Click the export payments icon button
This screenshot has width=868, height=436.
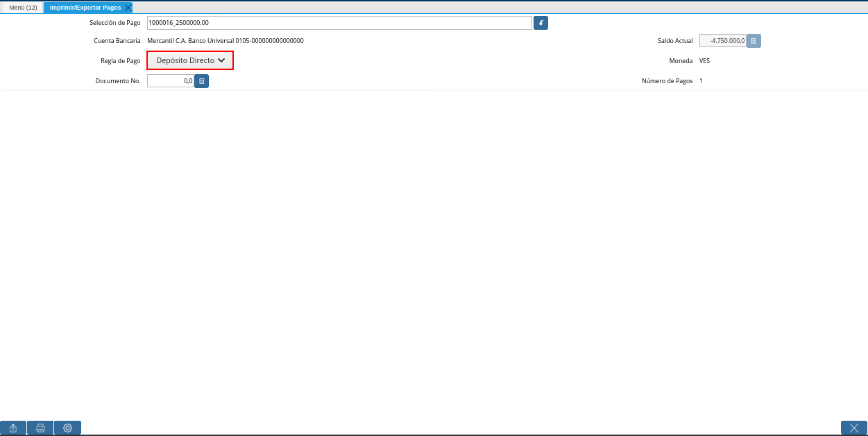point(13,428)
